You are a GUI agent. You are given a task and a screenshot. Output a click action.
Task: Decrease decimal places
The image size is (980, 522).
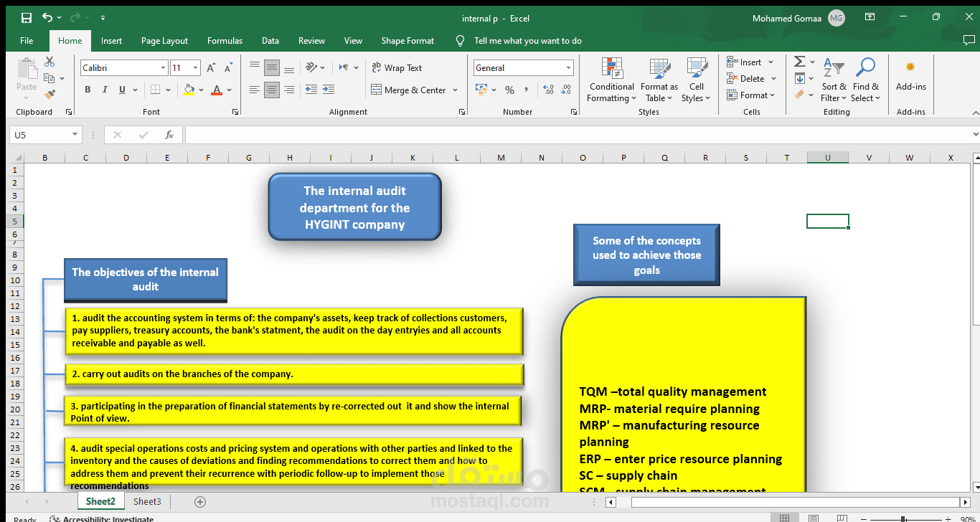(566, 90)
